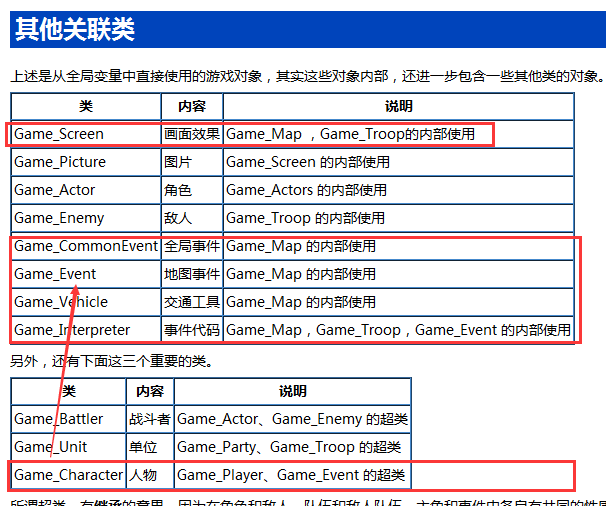Select text Game_Actors 的内部使用

point(306,190)
